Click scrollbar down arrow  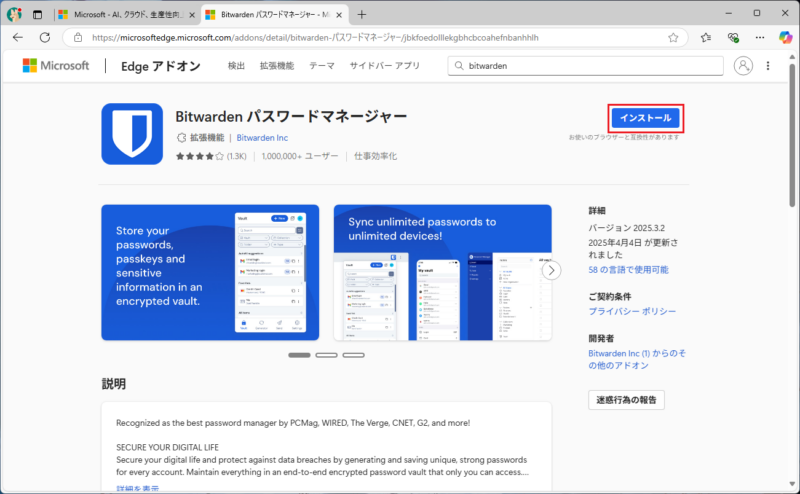792,483
